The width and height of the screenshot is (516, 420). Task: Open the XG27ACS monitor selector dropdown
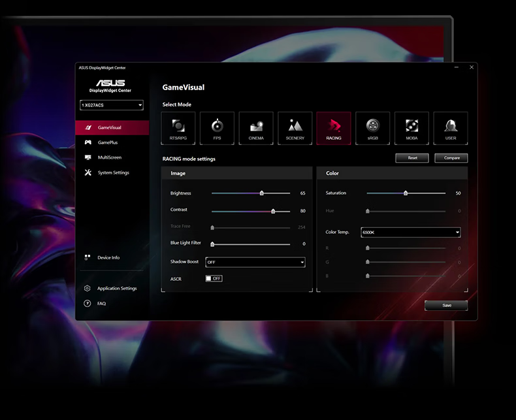[112, 105]
